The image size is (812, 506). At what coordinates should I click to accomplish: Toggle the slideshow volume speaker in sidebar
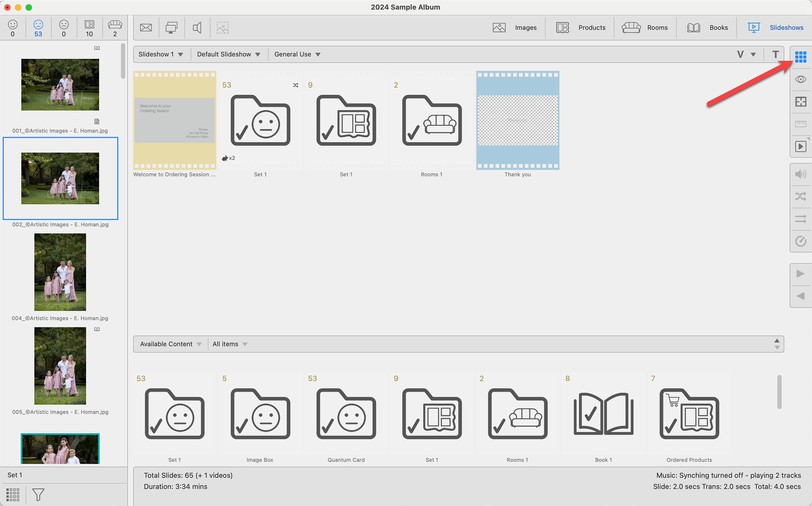tap(800, 174)
